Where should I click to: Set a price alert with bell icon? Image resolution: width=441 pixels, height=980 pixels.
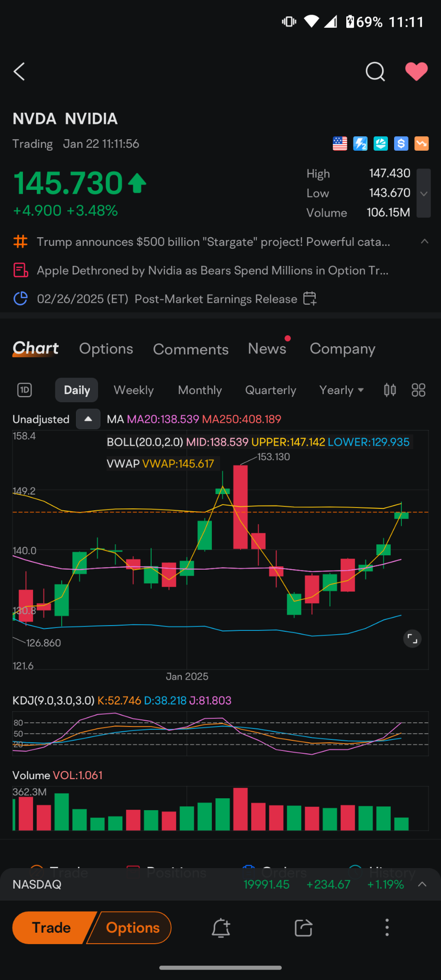221,928
